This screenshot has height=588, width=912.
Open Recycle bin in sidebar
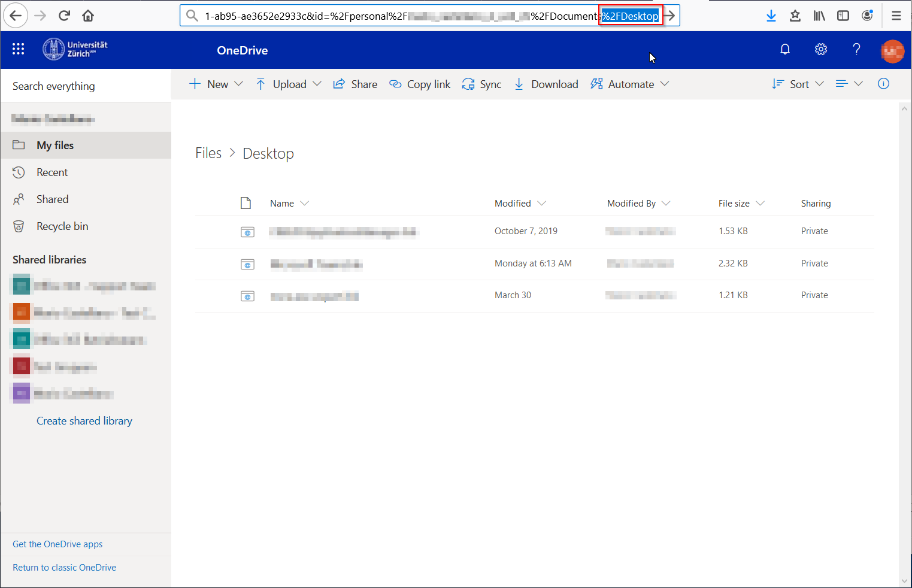click(86, 226)
